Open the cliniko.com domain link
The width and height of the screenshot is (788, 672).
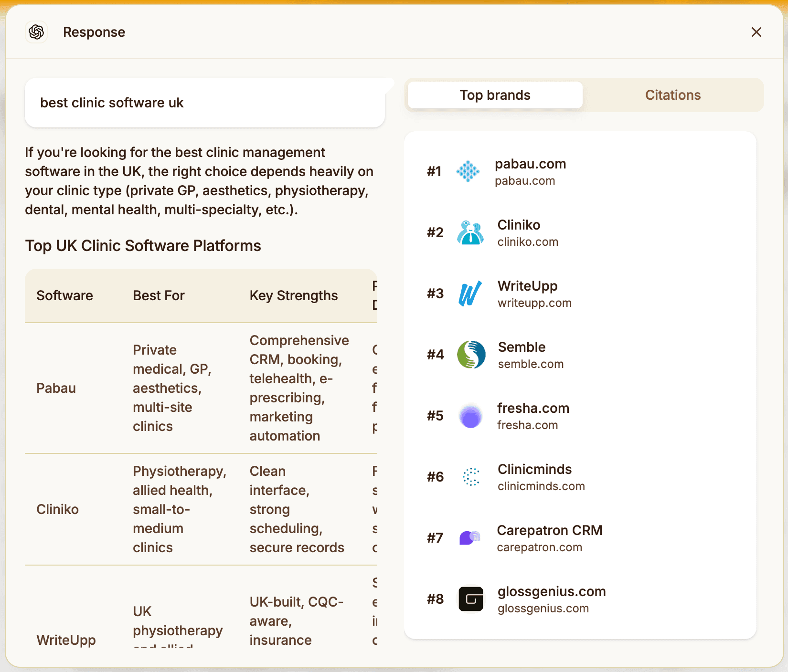coord(528,242)
